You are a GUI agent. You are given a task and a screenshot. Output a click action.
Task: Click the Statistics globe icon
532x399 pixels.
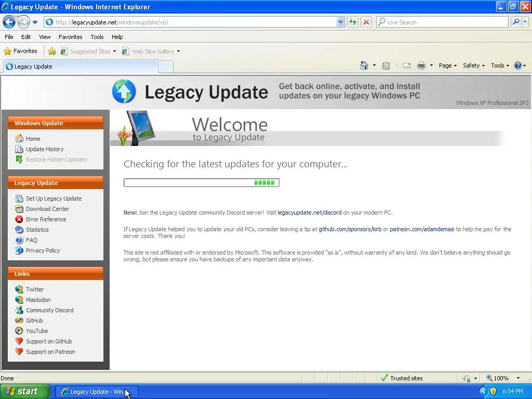click(19, 230)
